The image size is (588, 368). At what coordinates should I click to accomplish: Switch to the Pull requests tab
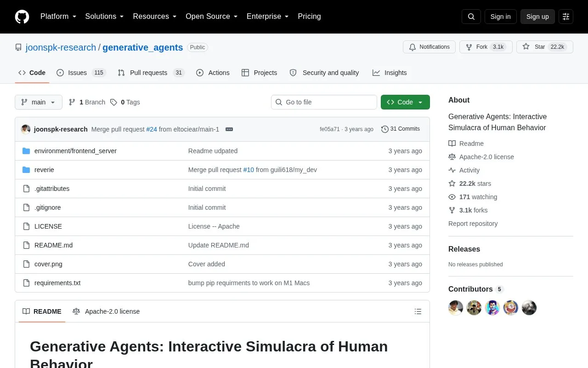(151, 73)
